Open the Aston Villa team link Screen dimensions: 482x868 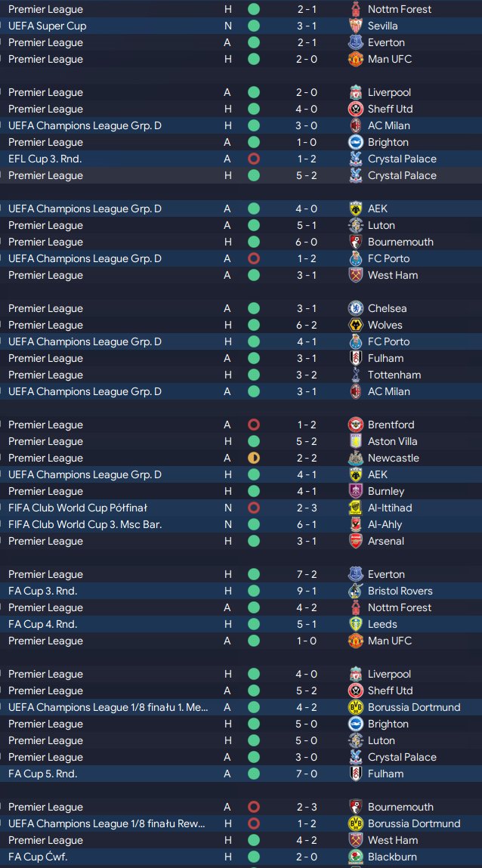click(x=392, y=441)
